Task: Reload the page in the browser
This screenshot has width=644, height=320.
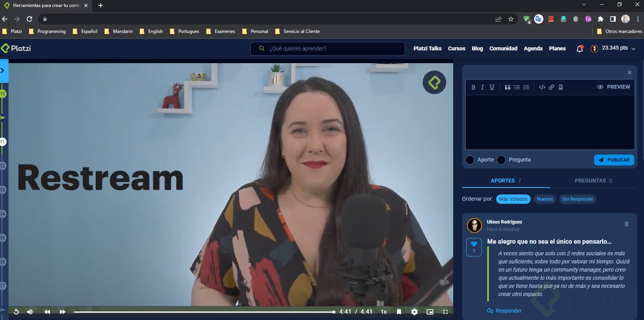Action: click(x=29, y=19)
